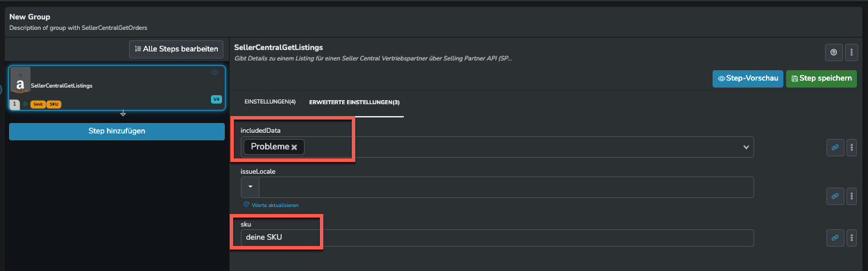
Task: Click the Step speichern button
Action: click(822, 79)
